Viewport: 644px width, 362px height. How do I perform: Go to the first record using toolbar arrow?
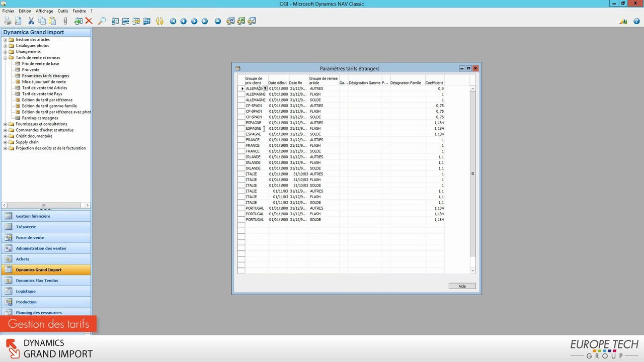pos(173,21)
